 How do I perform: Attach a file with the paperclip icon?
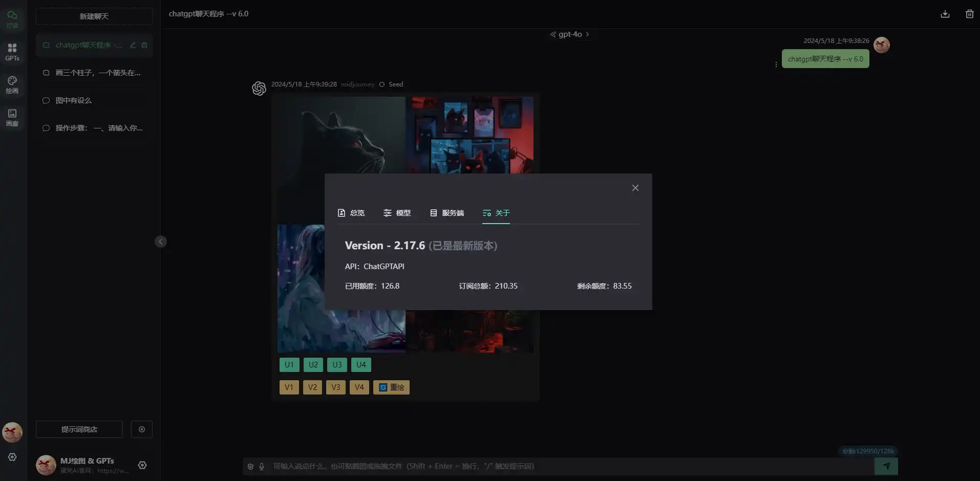point(250,466)
